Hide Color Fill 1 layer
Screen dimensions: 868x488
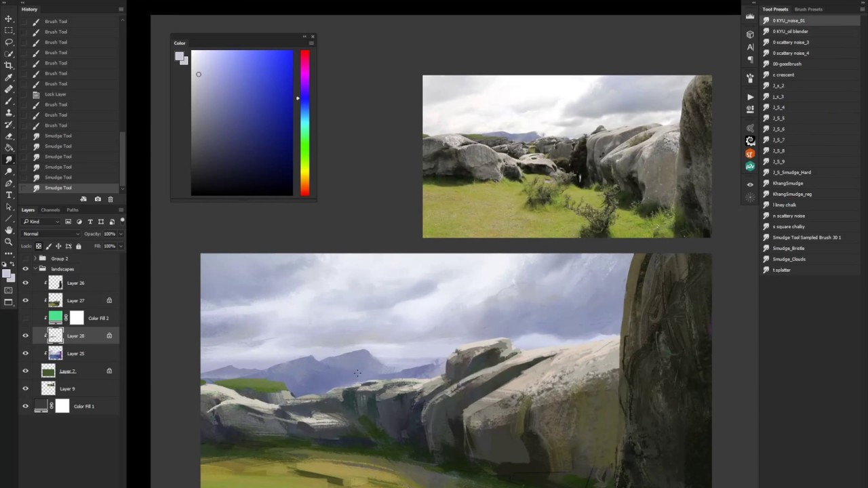click(x=26, y=406)
